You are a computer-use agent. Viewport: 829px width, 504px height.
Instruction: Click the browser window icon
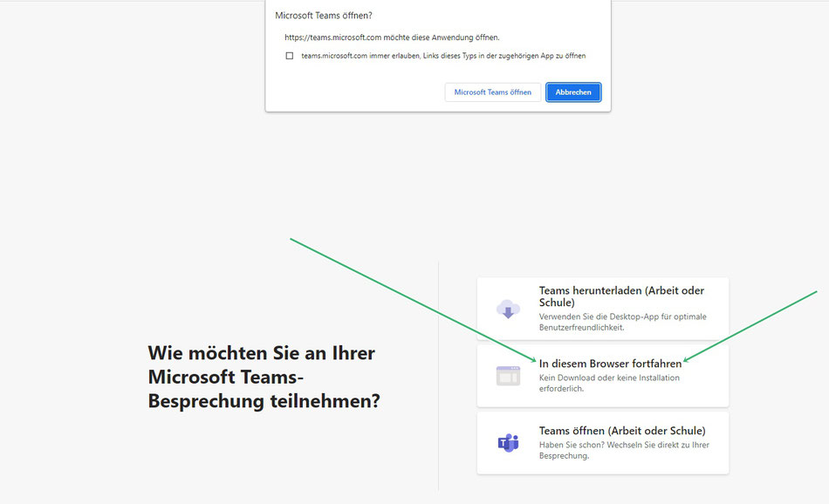(508, 376)
